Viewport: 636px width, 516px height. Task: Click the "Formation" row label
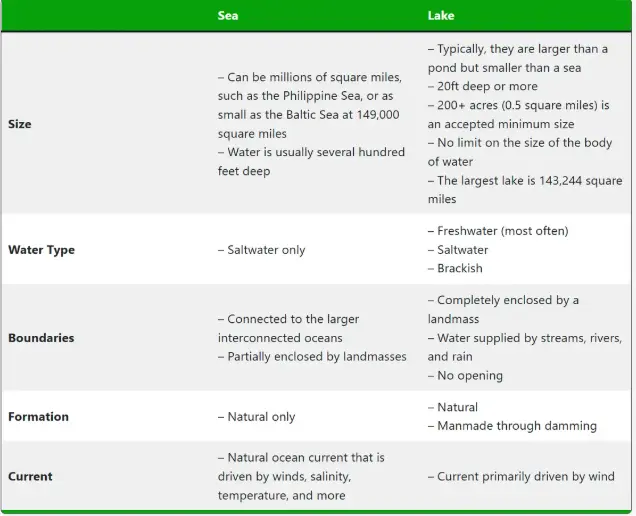(38, 416)
